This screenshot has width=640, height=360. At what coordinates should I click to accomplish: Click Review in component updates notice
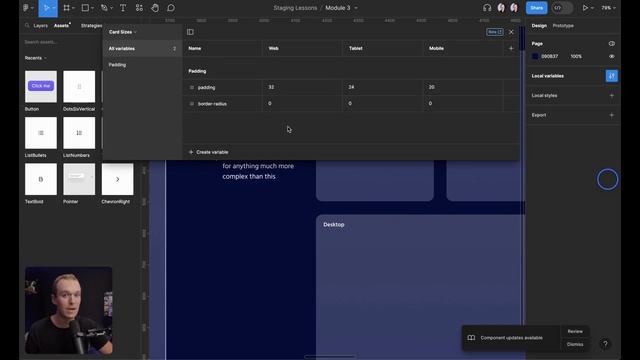click(575, 331)
